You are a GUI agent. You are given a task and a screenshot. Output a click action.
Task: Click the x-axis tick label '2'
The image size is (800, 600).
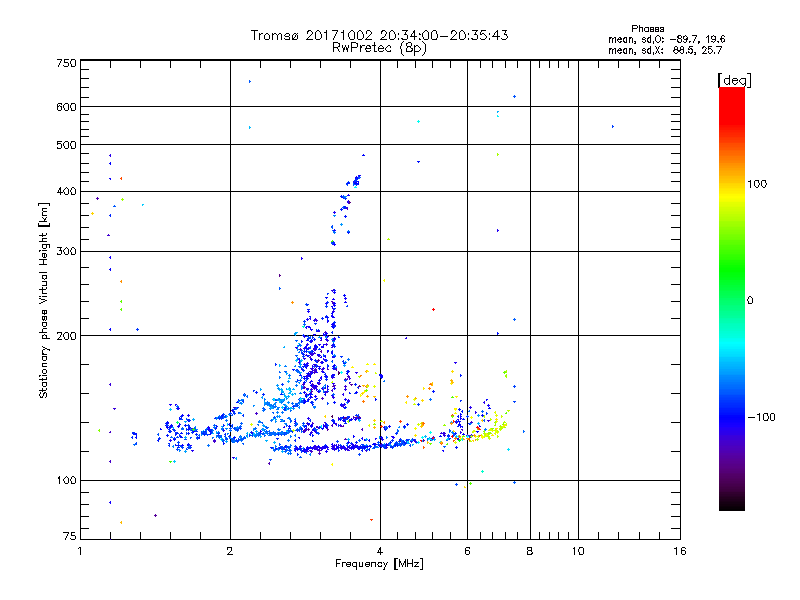(x=230, y=551)
